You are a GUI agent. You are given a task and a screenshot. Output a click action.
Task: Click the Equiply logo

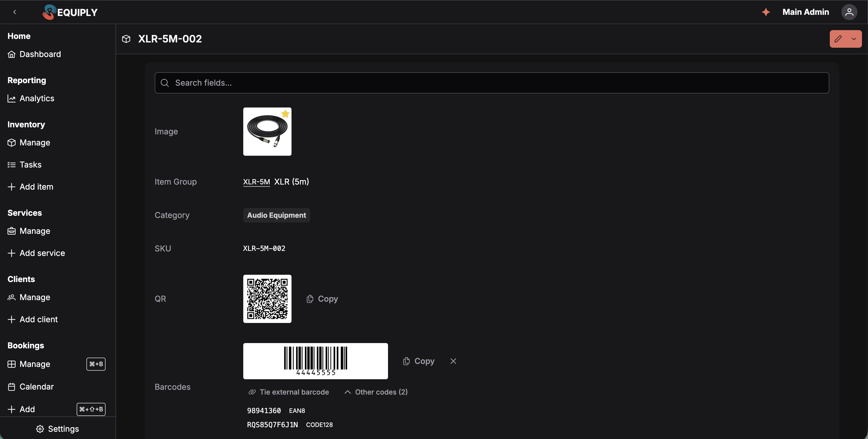pyautogui.click(x=70, y=12)
